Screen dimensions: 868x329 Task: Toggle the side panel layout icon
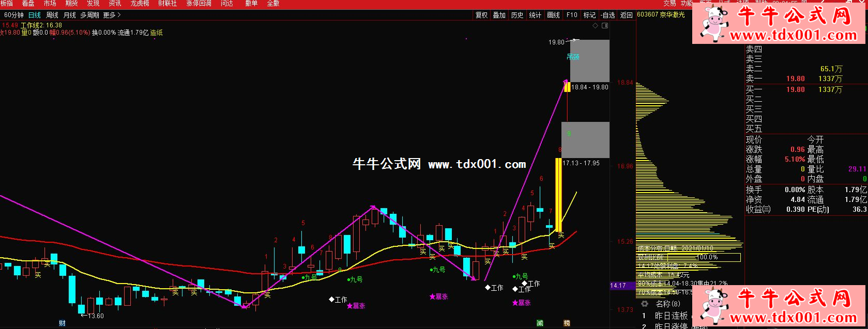pos(605,25)
